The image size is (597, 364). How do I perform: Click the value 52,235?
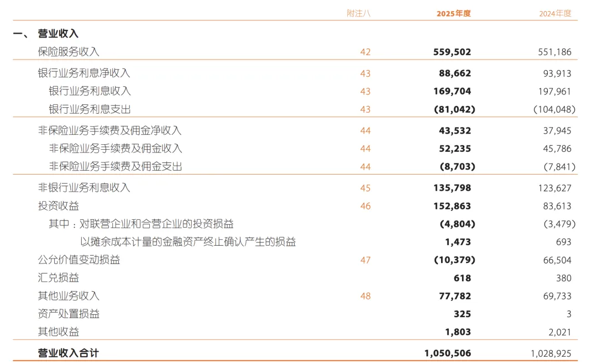(454, 149)
